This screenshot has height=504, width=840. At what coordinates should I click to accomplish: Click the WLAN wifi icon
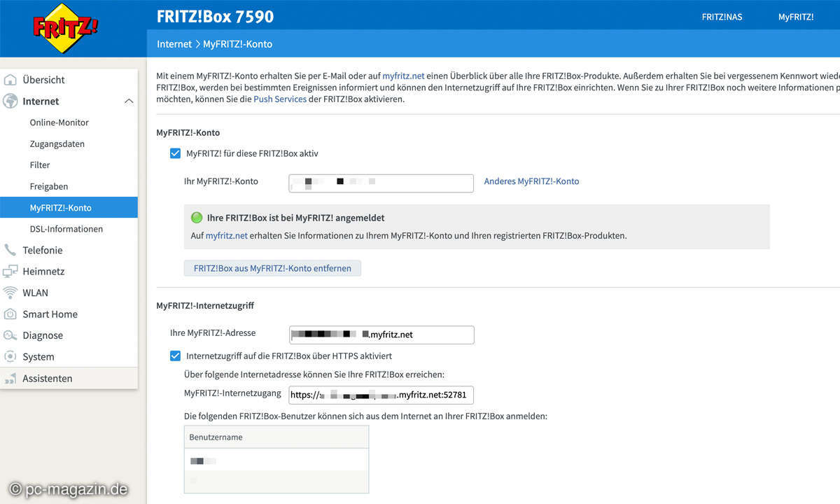pos(10,293)
